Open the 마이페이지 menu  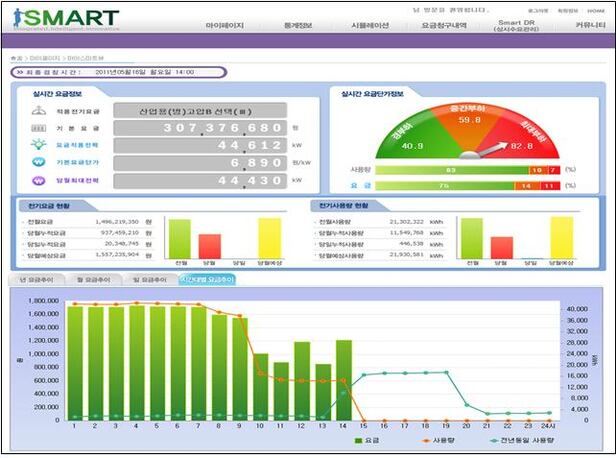223,23
